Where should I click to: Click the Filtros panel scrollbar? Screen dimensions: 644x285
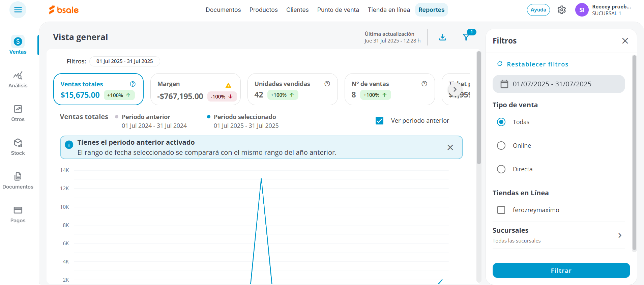(634, 152)
